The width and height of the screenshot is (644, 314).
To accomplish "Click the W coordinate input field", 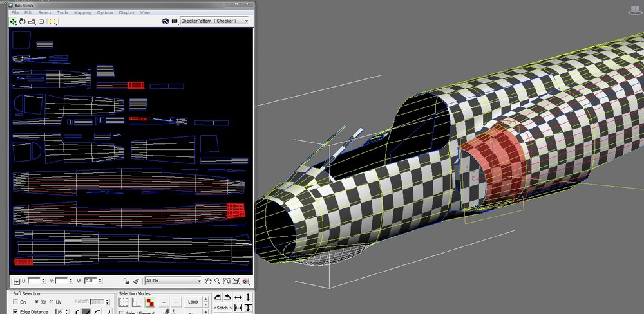I will 91,281.
